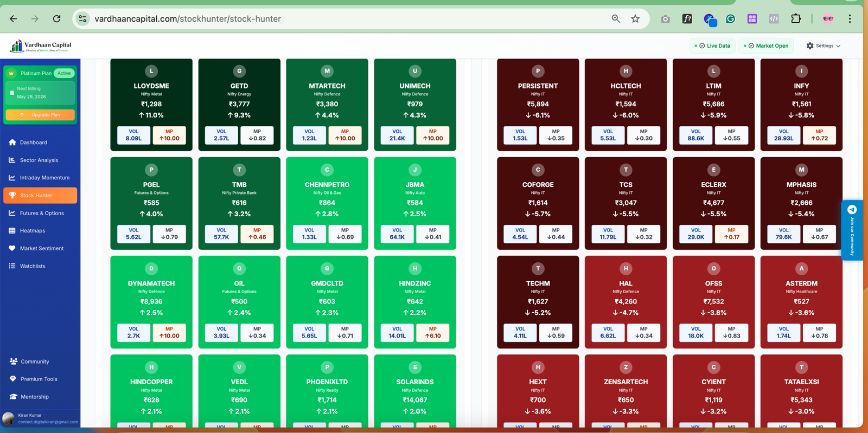Click the Dashboard home icon in sidebar

[x=12, y=143]
